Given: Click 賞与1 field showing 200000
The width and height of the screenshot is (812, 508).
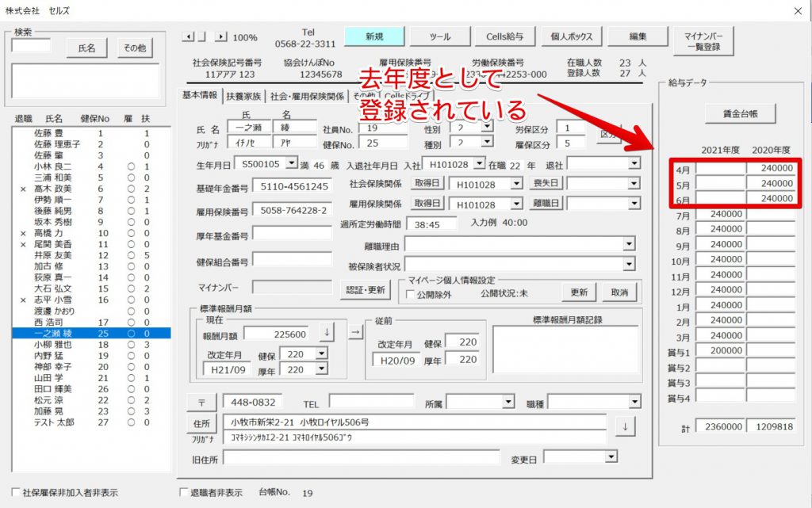Looking at the screenshot, I should click(x=720, y=351).
